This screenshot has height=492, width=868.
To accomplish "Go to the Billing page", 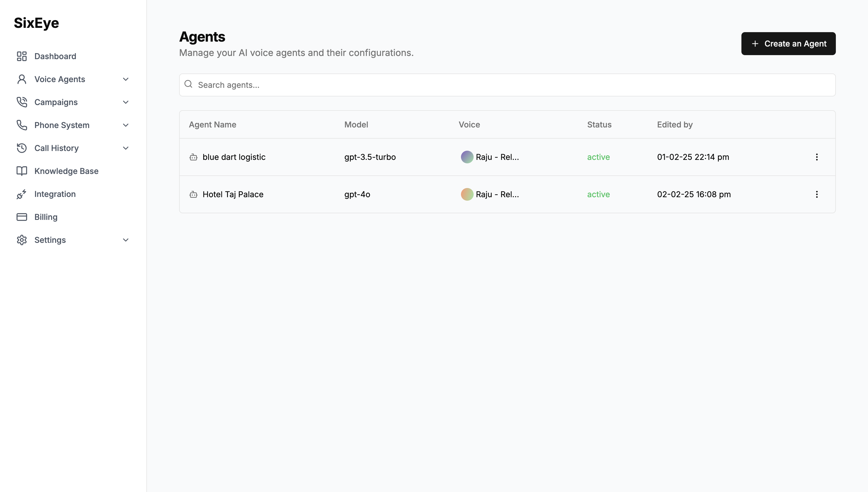I will click(46, 217).
